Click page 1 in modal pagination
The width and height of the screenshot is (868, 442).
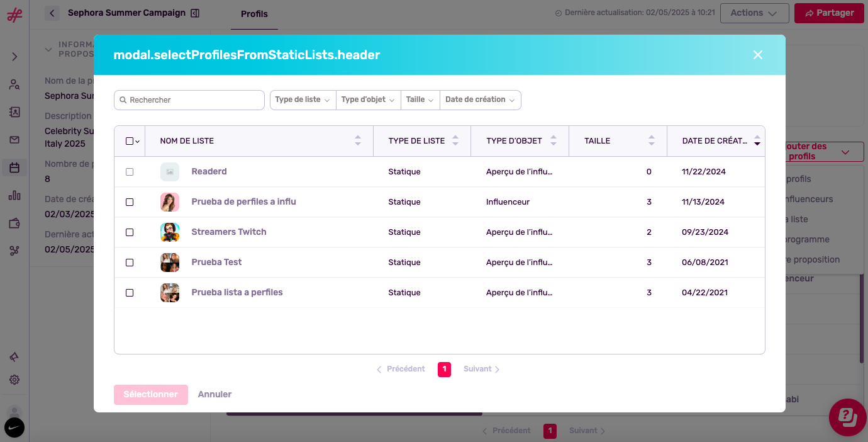(445, 370)
